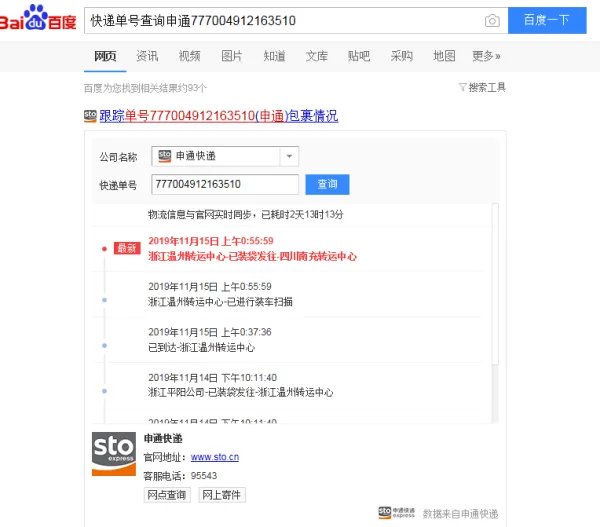Switch to the 资讯 tab
This screenshot has width=600, height=527.
click(147, 56)
